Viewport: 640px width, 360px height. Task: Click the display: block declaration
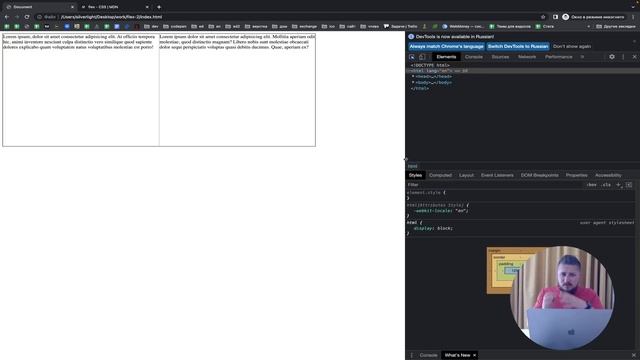(x=433, y=228)
